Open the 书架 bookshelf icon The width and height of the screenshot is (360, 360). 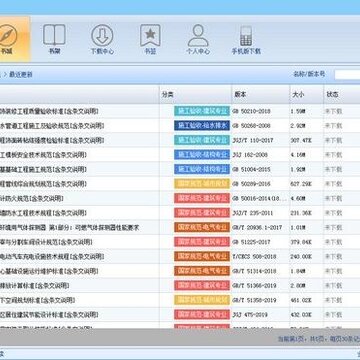pos(54,35)
